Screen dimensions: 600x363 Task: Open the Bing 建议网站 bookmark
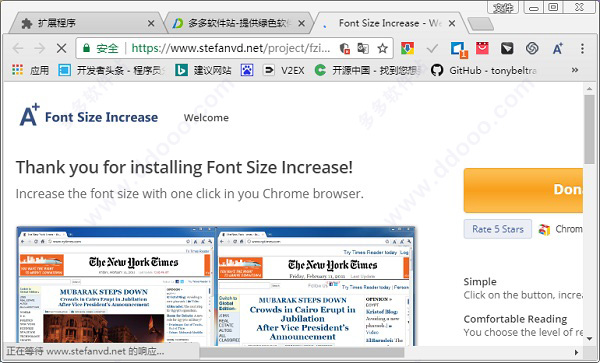203,70
